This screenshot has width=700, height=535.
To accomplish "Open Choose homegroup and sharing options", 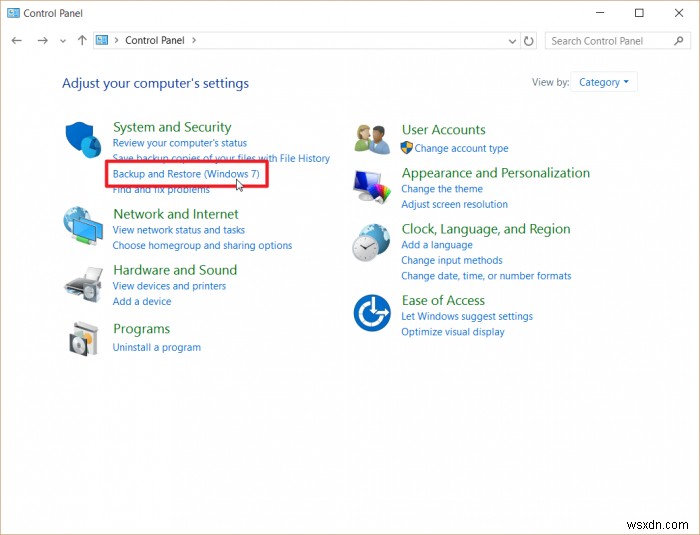I will tap(202, 246).
